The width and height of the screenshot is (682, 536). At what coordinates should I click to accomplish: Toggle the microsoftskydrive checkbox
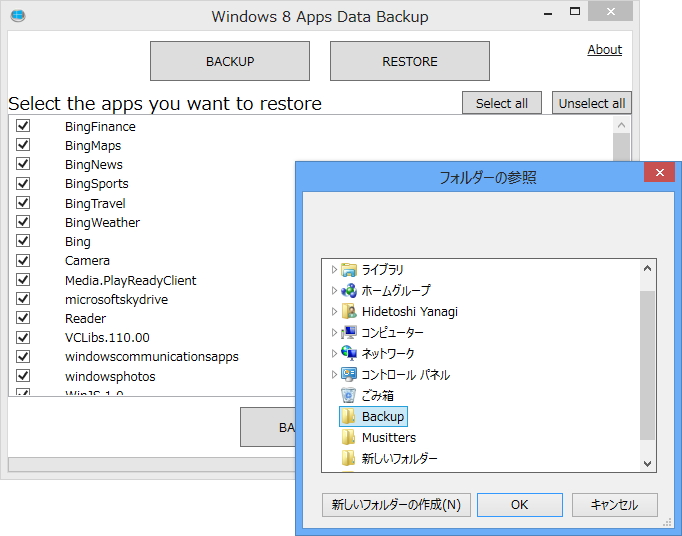pos(23,299)
